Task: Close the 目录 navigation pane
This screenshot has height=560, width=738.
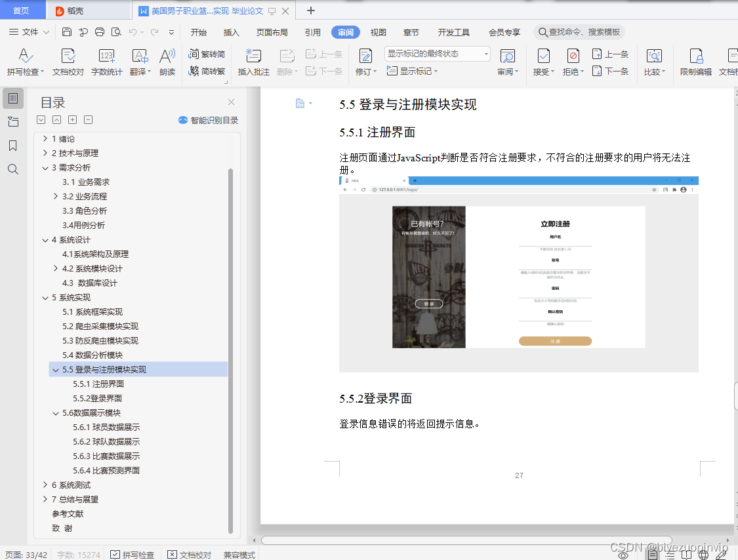Action: click(231, 102)
